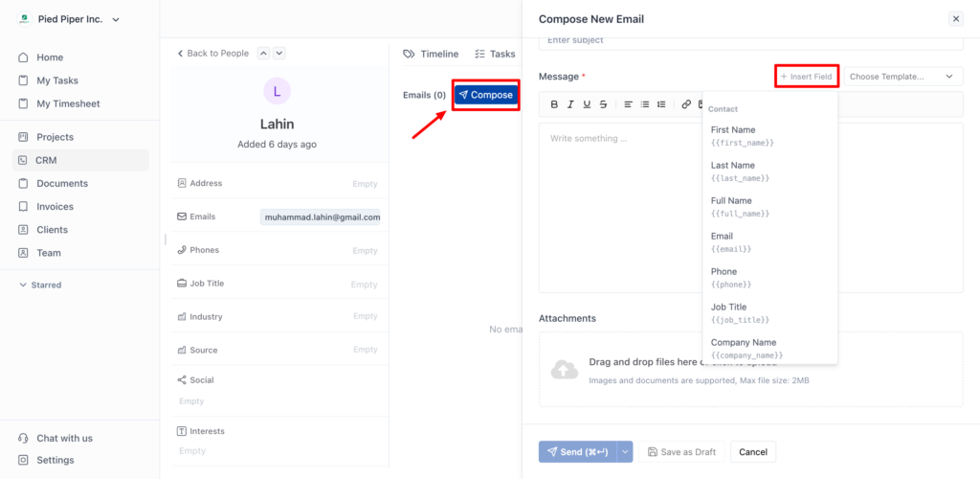
Task: Open Invoices in the sidebar
Action: pos(80,206)
